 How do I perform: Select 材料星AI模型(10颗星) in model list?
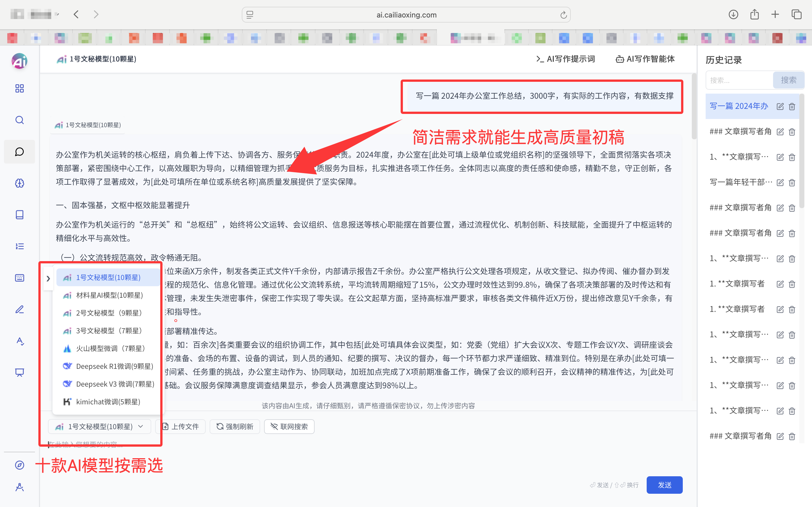108,295
